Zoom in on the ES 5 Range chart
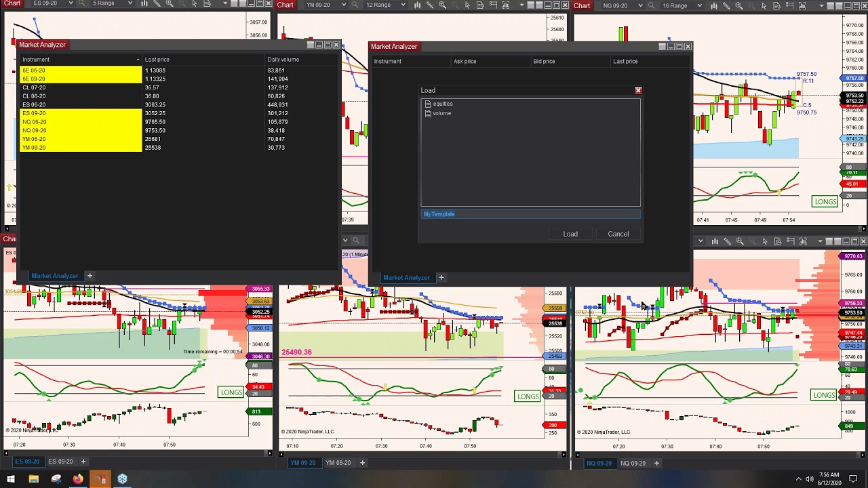 170,3
